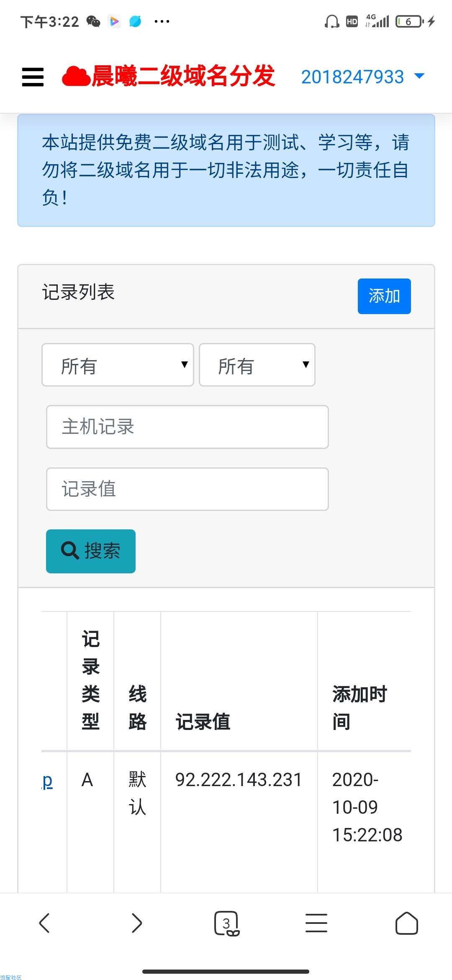Tap the headphone icon in status bar

click(332, 21)
